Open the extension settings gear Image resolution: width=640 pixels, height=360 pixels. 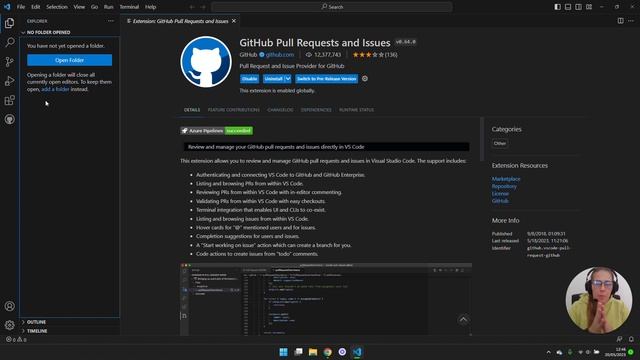(x=365, y=78)
